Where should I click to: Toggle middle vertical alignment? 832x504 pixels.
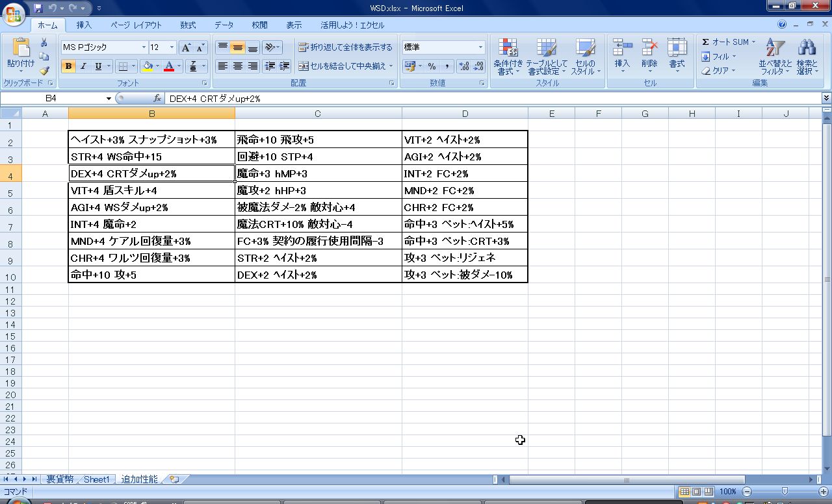click(237, 47)
